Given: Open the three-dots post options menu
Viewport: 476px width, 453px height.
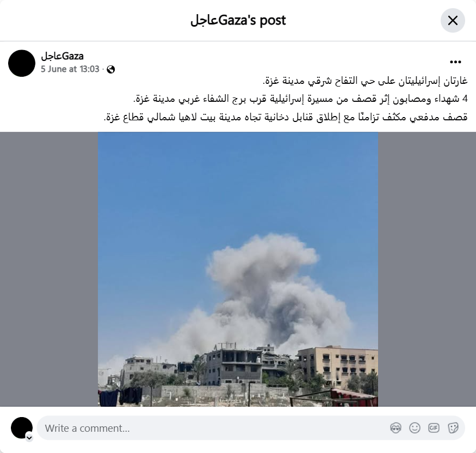Looking at the screenshot, I should pos(455,62).
